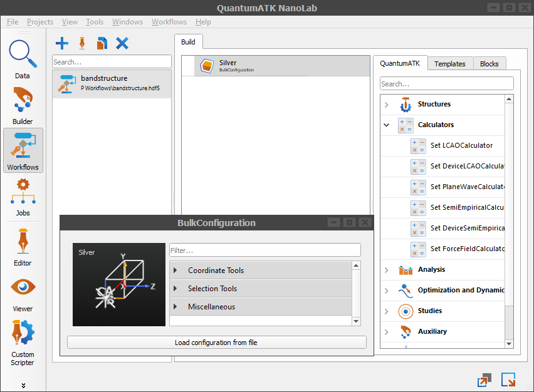Open the Builder tool
The width and height of the screenshot is (534, 392).
[x=23, y=106]
